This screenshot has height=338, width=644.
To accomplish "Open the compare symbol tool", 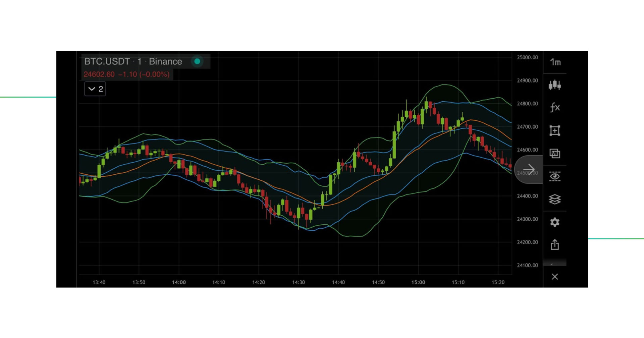I will pos(555,153).
